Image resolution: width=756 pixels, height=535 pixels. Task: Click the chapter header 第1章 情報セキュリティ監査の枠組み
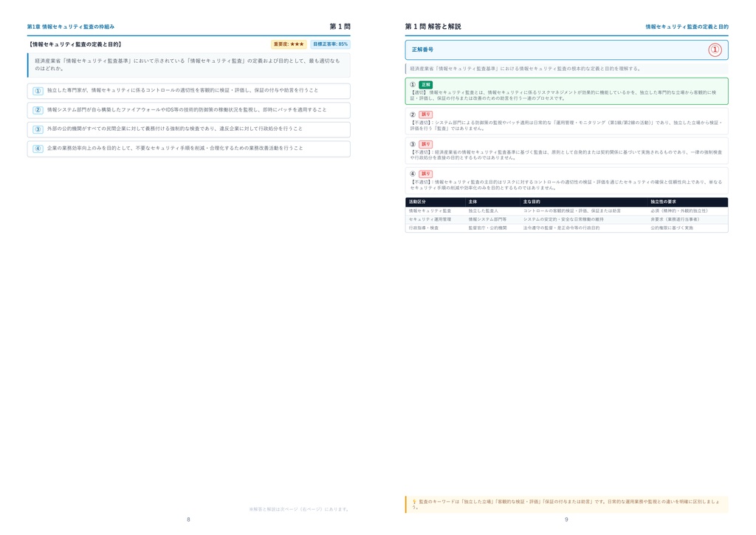click(71, 27)
